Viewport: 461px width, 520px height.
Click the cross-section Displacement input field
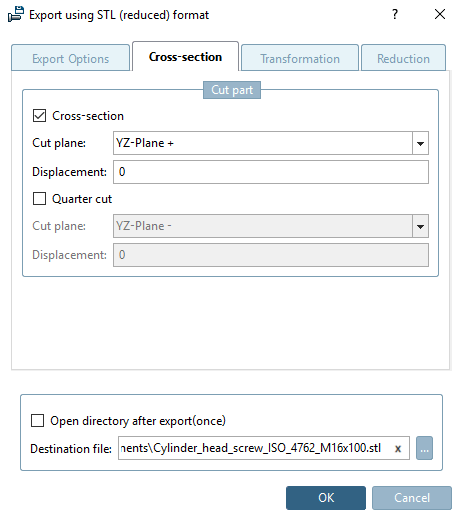(x=271, y=172)
